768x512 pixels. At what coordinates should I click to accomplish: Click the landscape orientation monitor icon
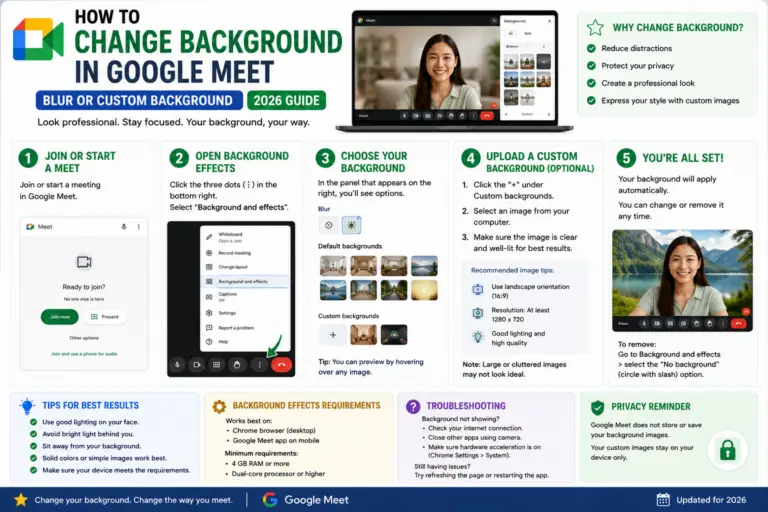(478, 290)
